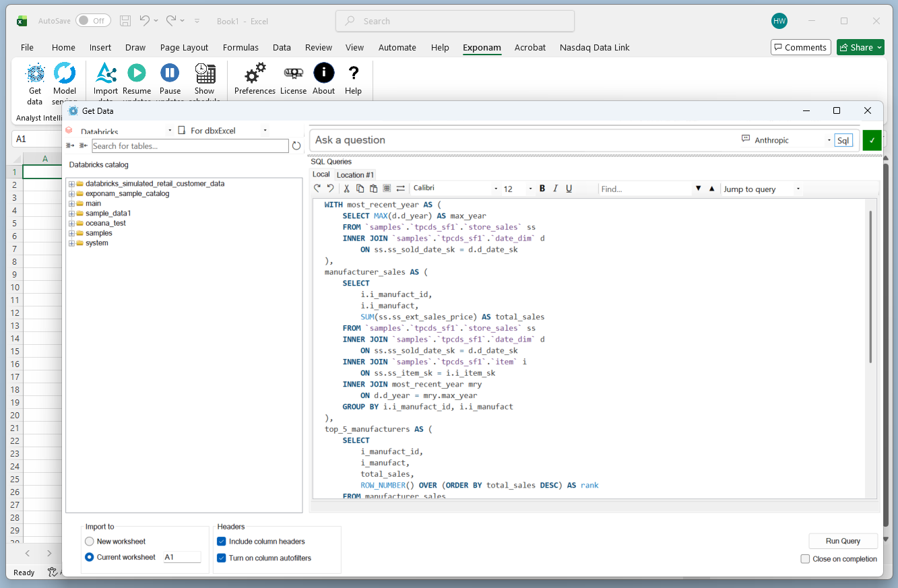Viewport: 898px width, 588px height.
Task: Switch to the Local queries tab
Action: pos(321,174)
